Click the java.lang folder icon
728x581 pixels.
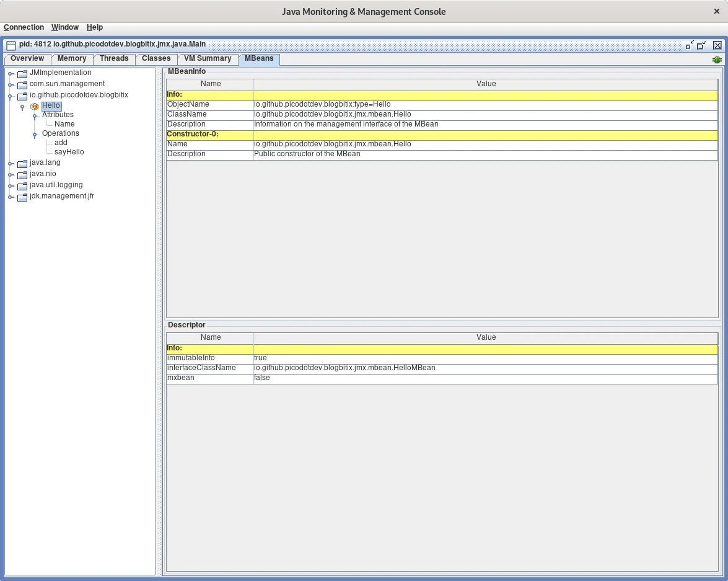coord(22,164)
